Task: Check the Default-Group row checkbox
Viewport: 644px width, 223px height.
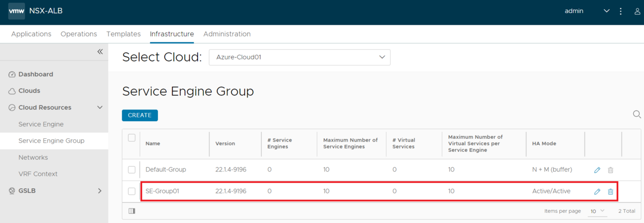Action: 131,170
